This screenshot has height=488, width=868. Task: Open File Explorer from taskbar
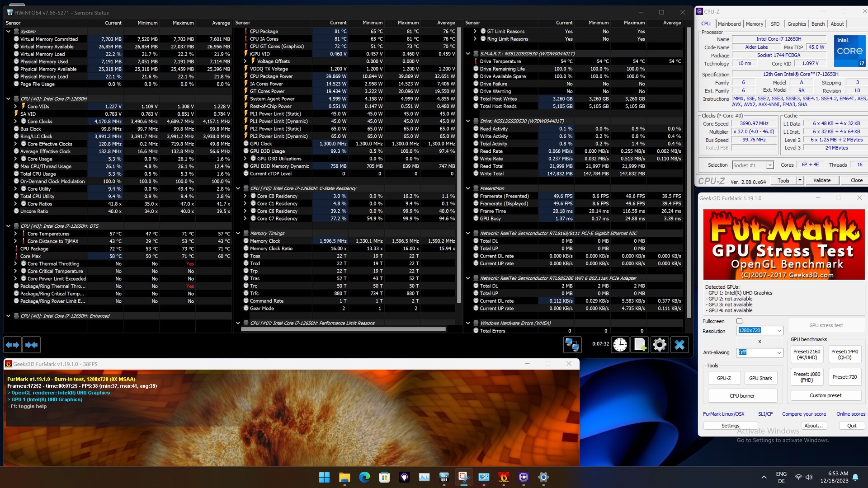(x=344, y=477)
